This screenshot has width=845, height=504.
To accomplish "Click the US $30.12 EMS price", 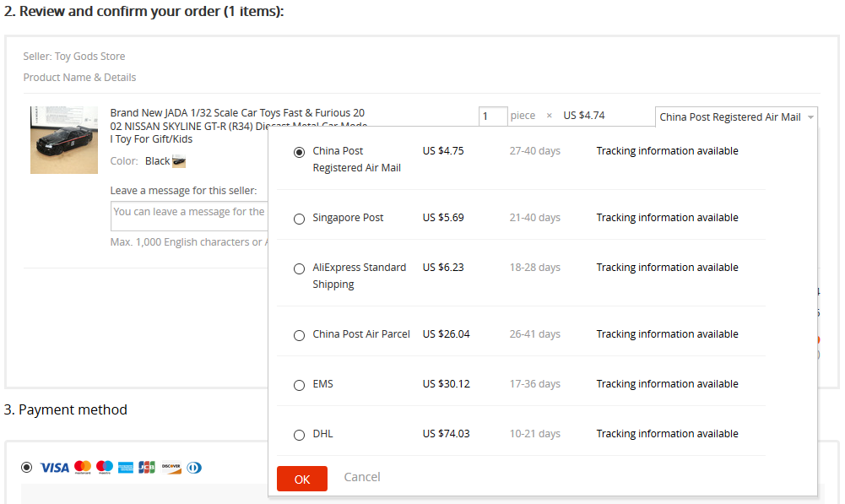I will (447, 384).
